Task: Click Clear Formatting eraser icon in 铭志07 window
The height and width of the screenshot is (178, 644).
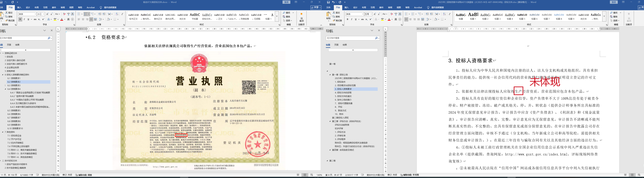Action: click(x=64, y=14)
